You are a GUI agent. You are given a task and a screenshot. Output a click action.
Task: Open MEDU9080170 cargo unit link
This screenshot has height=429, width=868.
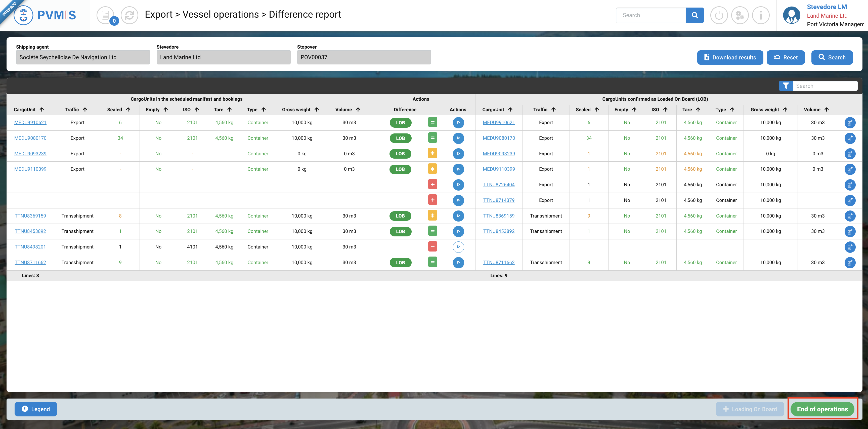tap(30, 138)
